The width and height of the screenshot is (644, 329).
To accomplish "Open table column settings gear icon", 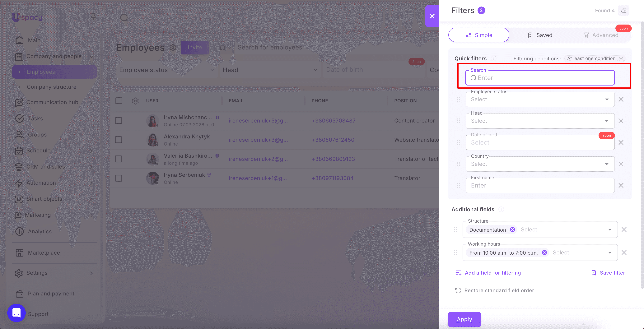I will [135, 101].
